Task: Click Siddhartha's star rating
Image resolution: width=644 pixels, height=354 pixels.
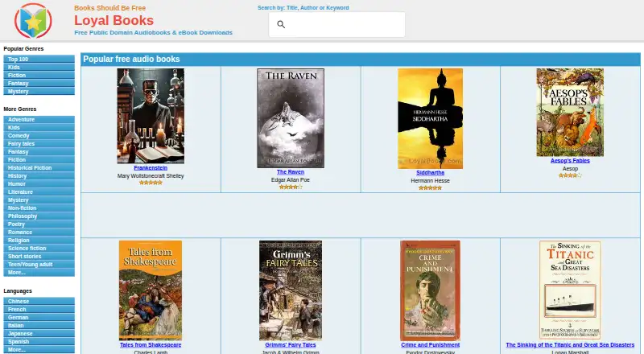Action: pyautogui.click(x=430, y=187)
